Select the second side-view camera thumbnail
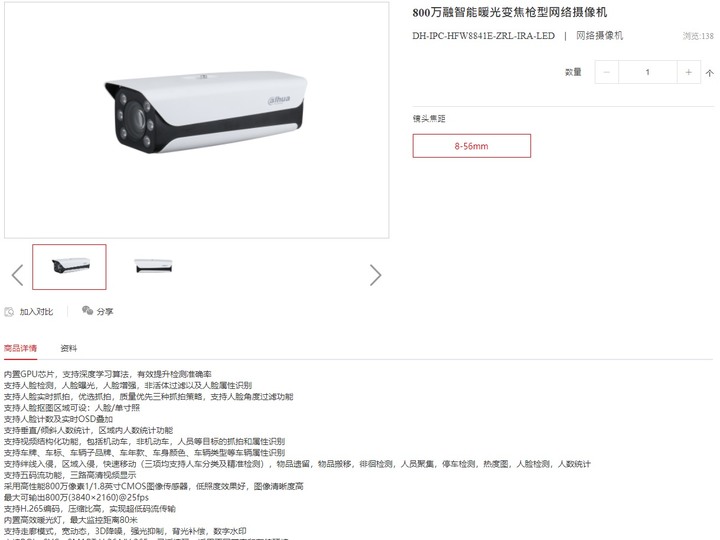This screenshot has height=540, width=720. [153, 266]
